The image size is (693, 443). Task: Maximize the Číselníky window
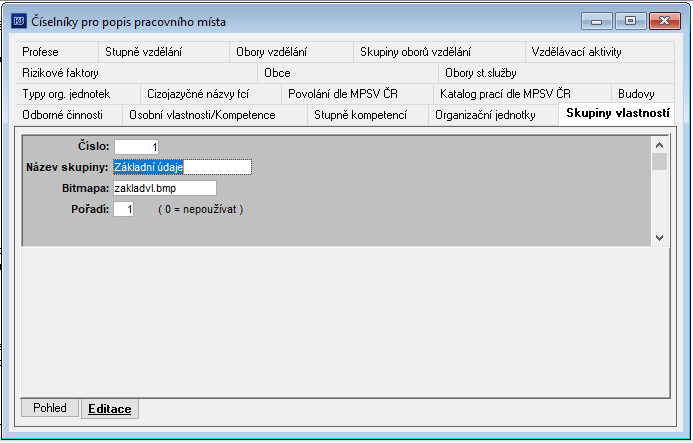pos(630,21)
